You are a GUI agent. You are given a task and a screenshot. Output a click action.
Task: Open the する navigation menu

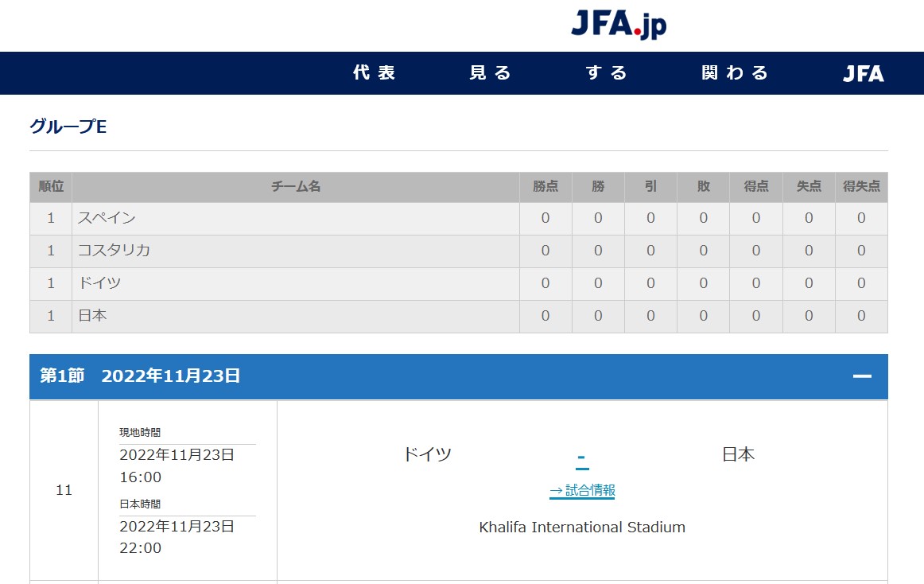click(607, 72)
